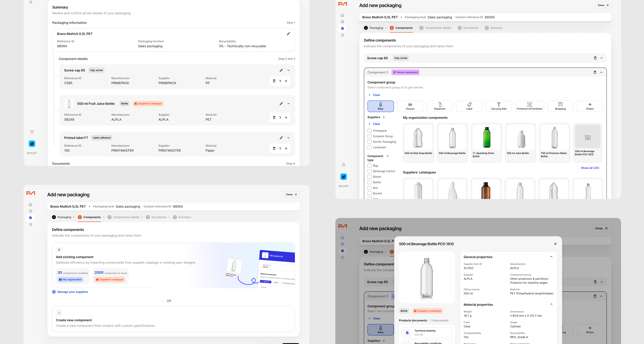Check the Beverage Carton component type
The image size is (644, 344).
pos(369,171)
